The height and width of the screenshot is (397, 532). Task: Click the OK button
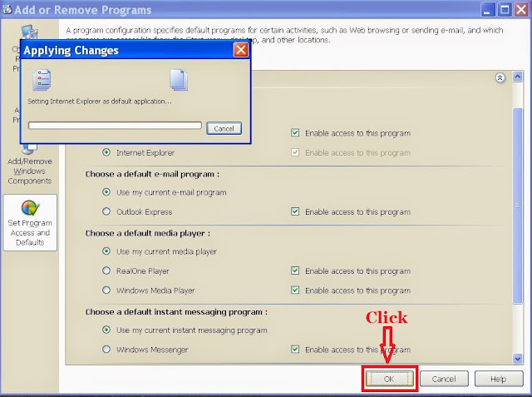tap(389, 379)
